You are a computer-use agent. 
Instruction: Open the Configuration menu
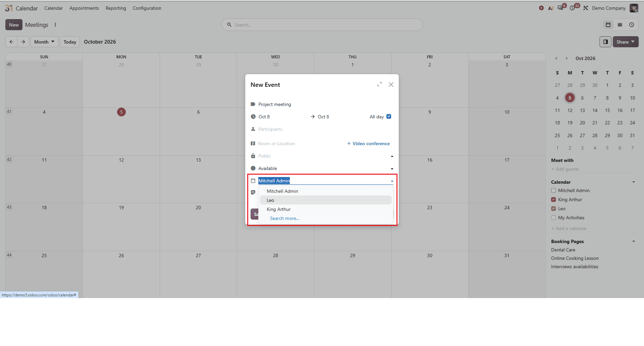pos(147,8)
